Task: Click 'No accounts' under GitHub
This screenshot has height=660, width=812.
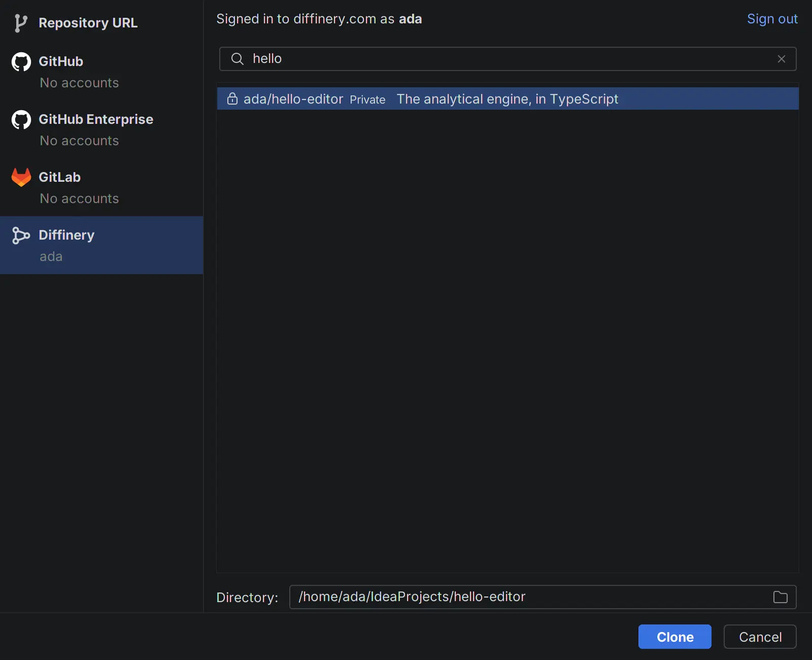Action: coord(79,83)
